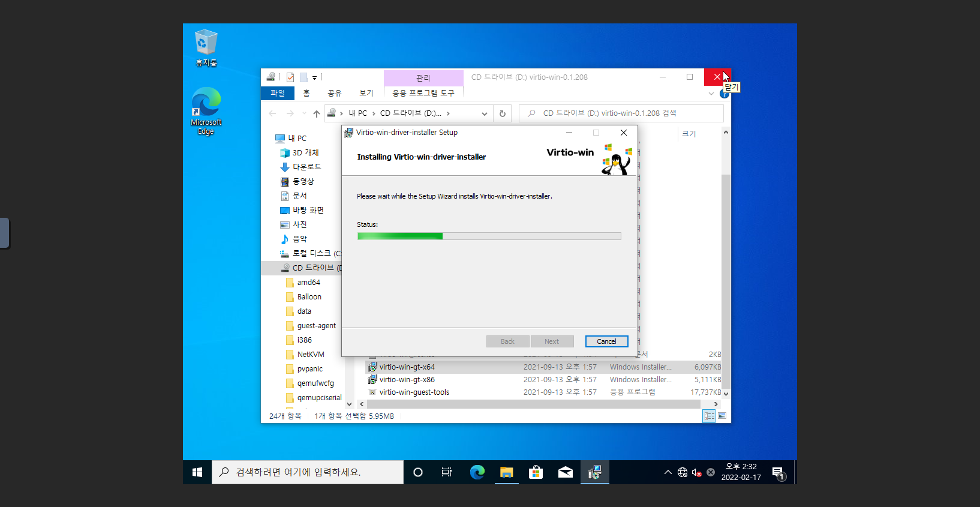Expand the ribbon with the chevron arrow
The image size is (980, 507).
[711, 94]
